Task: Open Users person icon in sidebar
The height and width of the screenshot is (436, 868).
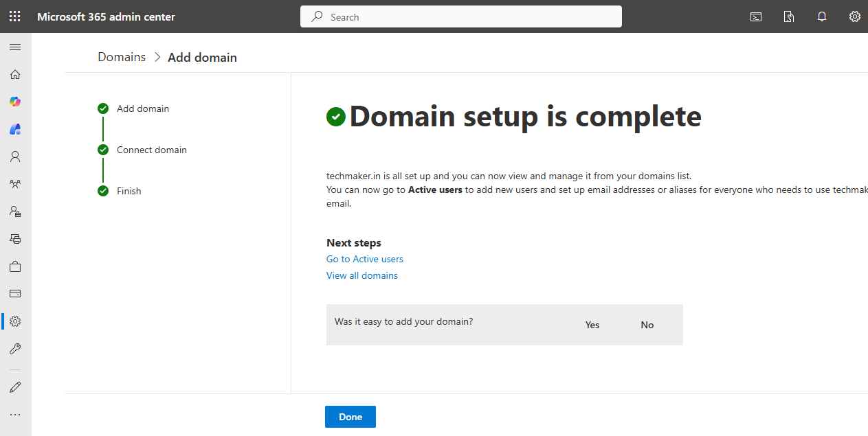Action: click(x=15, y=157)
